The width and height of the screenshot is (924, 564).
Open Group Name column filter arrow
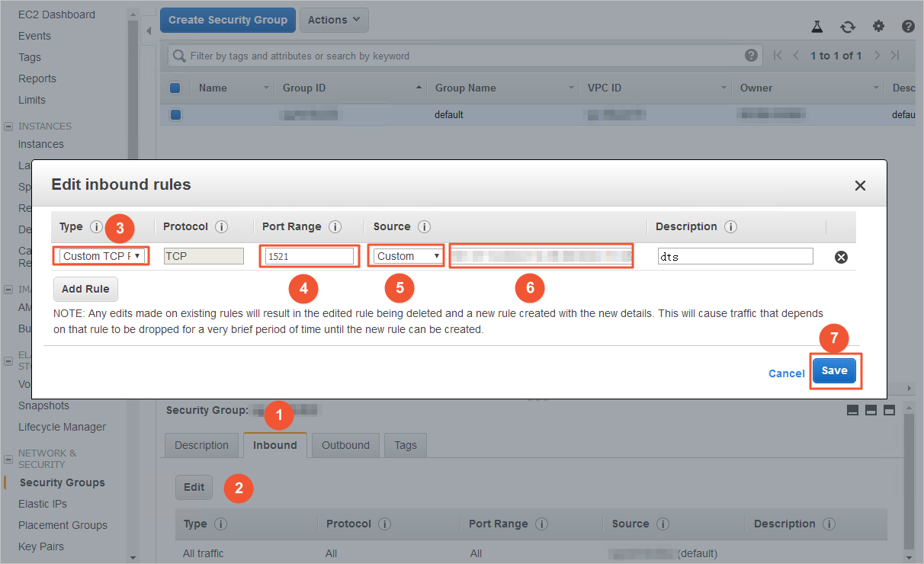click(572, 88)
